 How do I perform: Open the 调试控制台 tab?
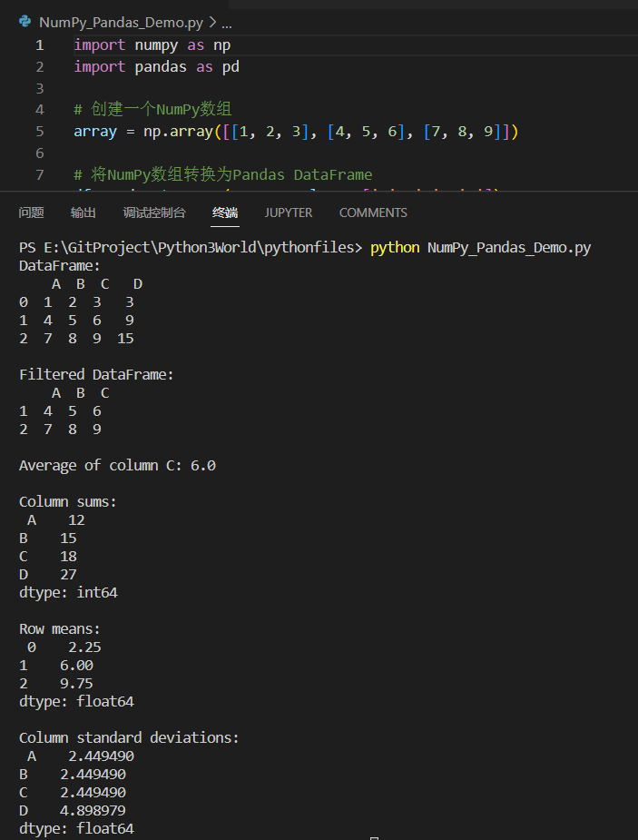tap(154, 212)
